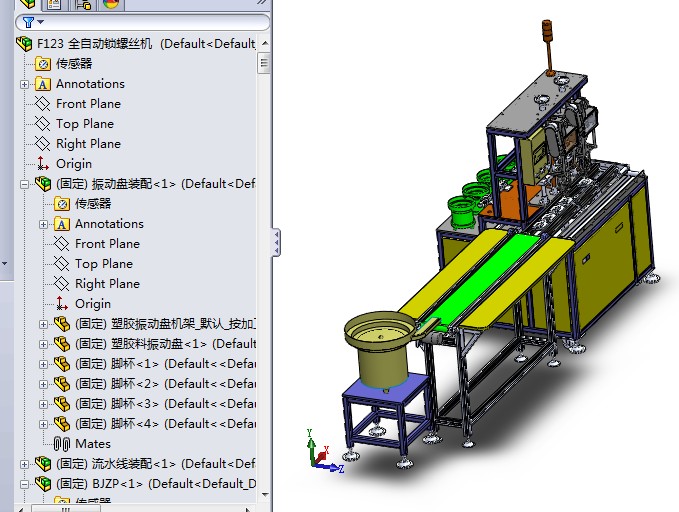This screenshot has height=512, width=679.
Task: Select the top-level Origin icon
Action: coord(42,164)
